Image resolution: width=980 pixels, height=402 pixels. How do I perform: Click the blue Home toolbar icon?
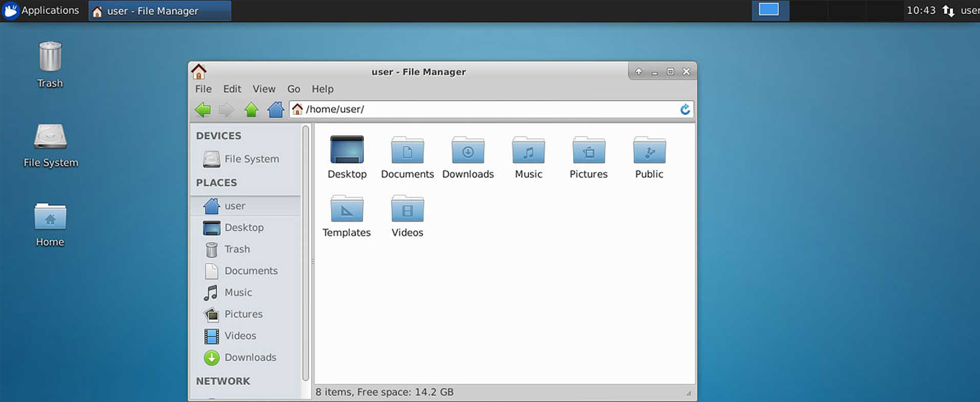point(275,110)
